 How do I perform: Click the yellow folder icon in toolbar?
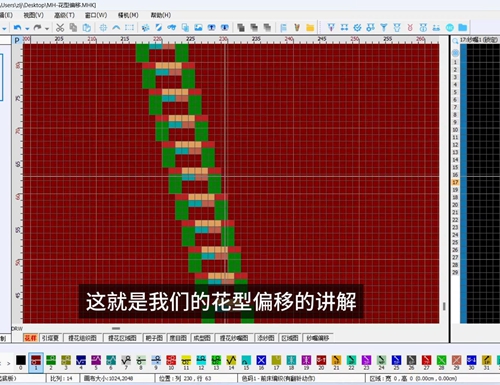coord(310,28)
